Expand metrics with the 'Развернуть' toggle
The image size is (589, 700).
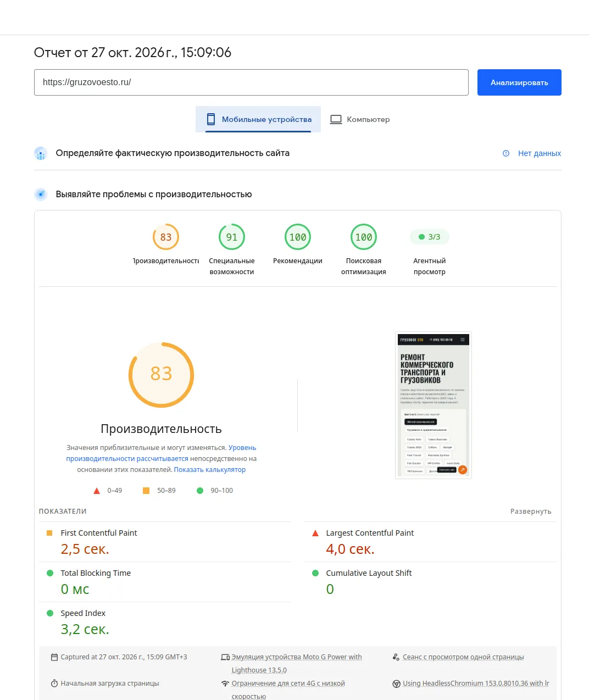click(531, 512)
